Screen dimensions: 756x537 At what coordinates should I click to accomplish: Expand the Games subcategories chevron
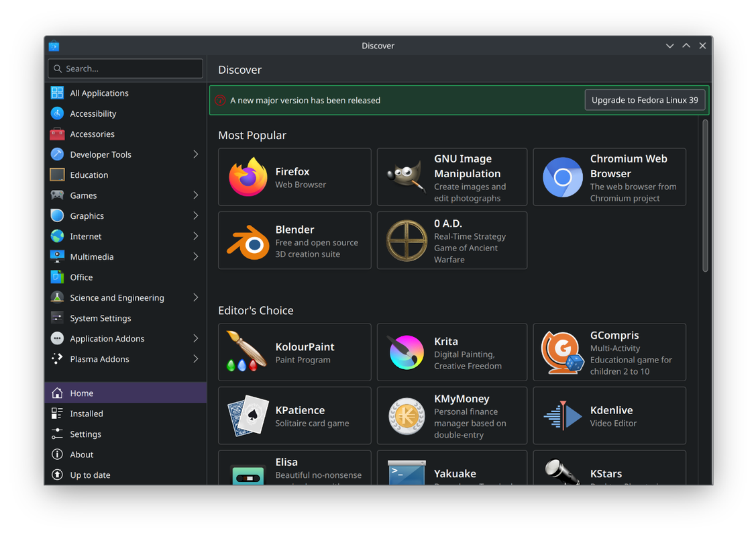pyautogui.click(x=195, y=195)
